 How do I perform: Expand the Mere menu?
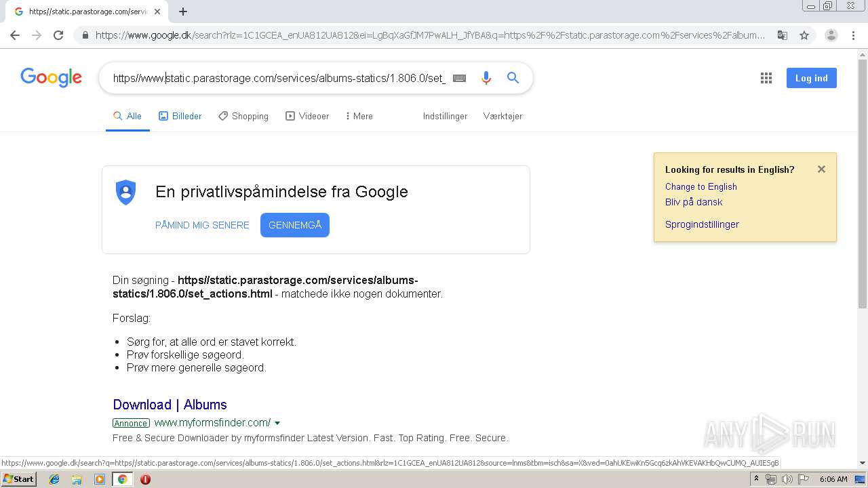point(359,116)
